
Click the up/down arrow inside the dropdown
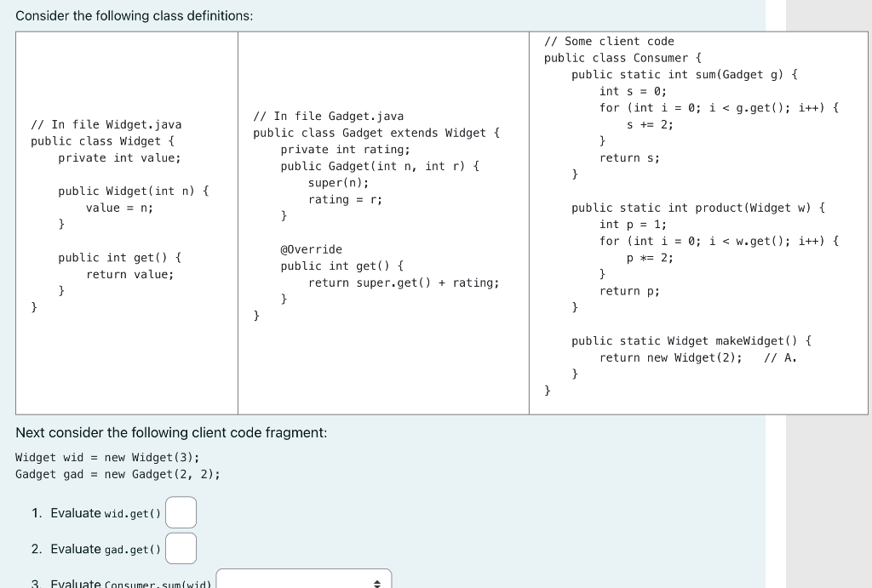[377, 583]
